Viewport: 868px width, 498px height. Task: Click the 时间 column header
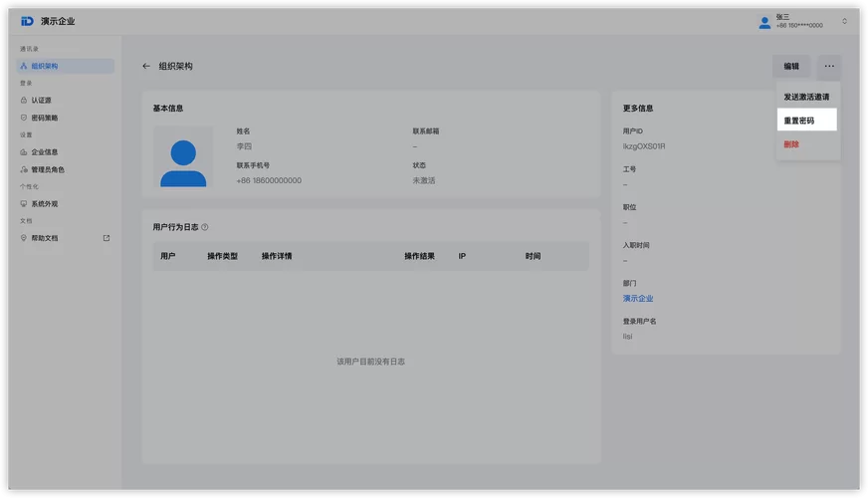(x=534, y=256)
